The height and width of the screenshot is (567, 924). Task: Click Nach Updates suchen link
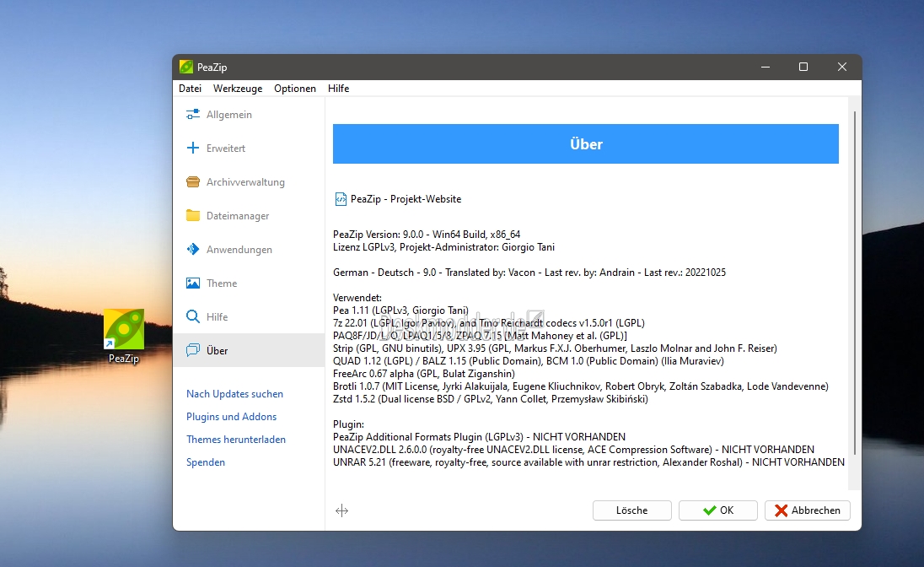[234, 393]
